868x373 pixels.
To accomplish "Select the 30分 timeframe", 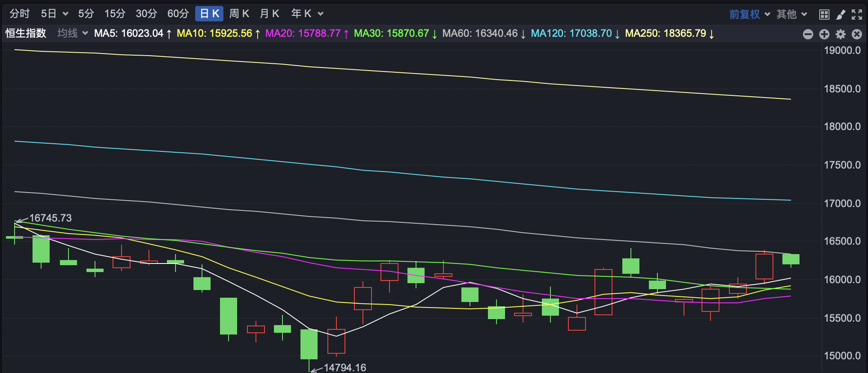I will point(146,14).
